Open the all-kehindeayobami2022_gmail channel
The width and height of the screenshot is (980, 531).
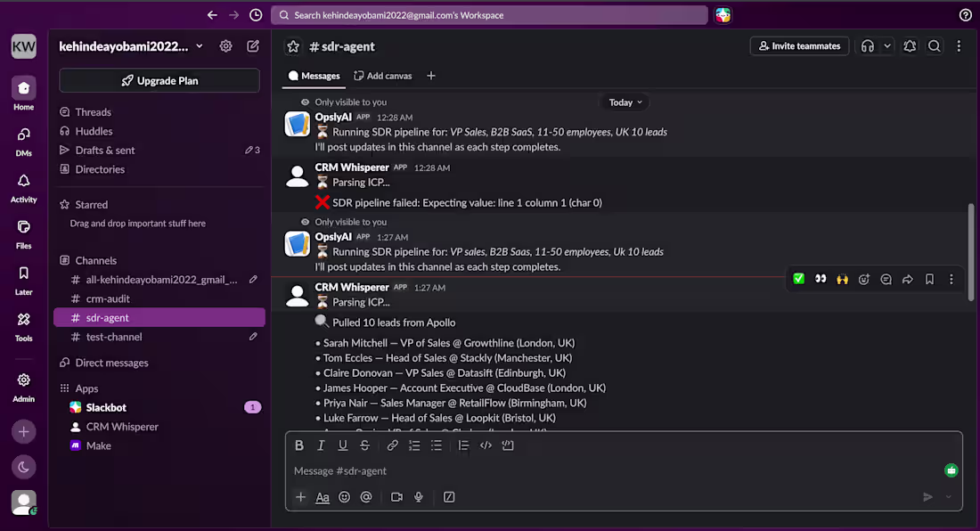[159, 279]
